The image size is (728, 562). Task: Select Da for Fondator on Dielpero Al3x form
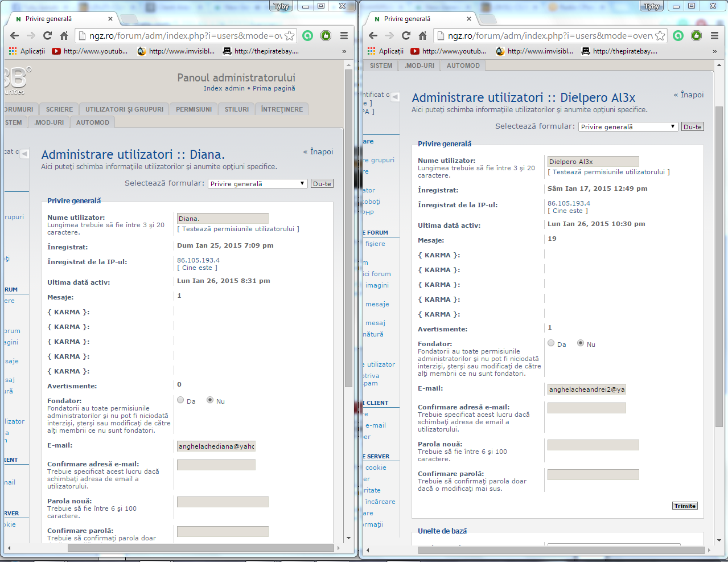pos(551,343)
